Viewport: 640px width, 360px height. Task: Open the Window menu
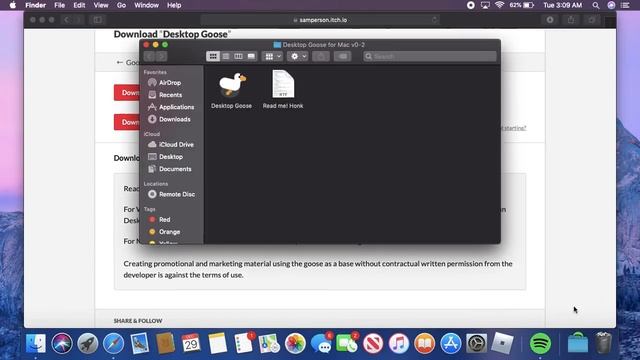146,5
